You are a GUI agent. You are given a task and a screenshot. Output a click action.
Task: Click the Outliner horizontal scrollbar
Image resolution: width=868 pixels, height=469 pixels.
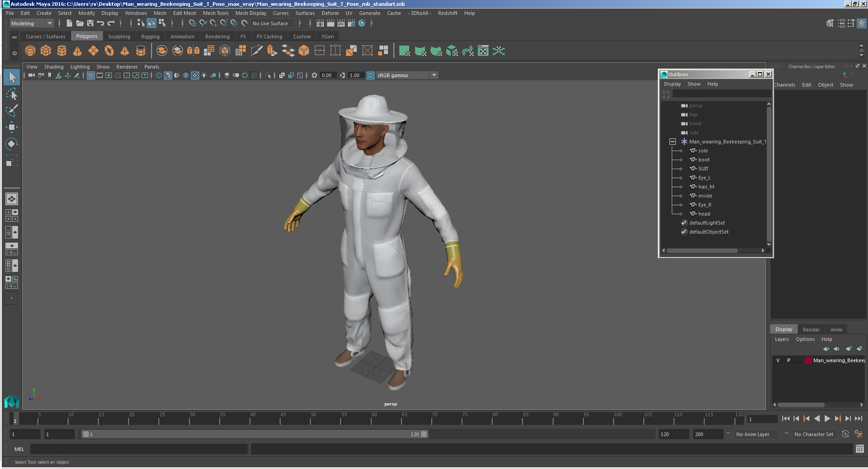tap(702, 251)
